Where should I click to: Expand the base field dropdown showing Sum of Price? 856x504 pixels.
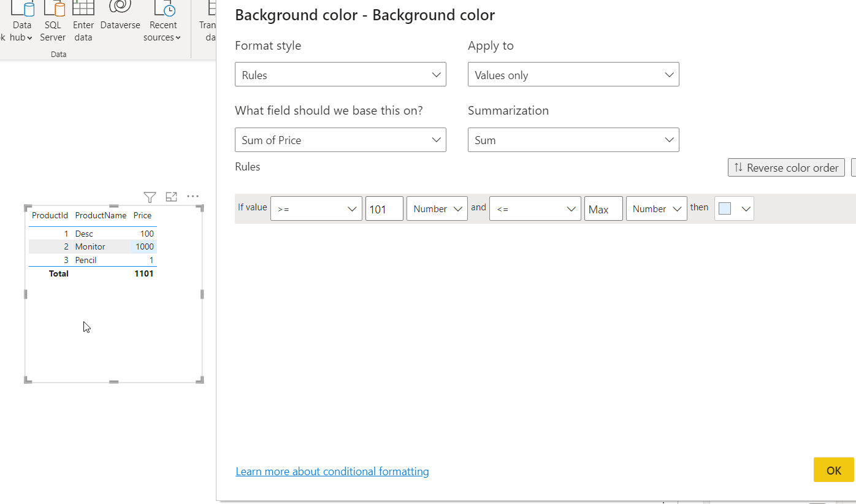(x=340, y=140)
